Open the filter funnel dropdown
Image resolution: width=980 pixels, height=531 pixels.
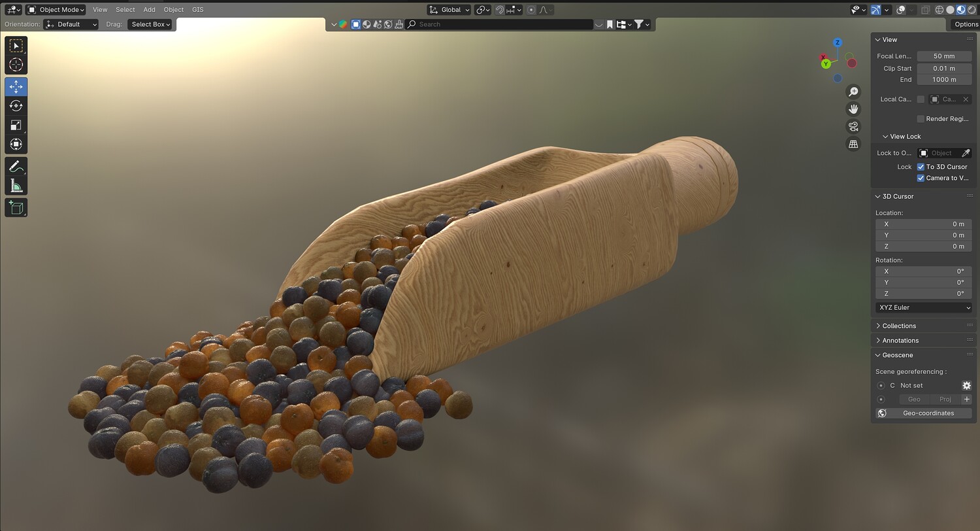tap(643, 24)
